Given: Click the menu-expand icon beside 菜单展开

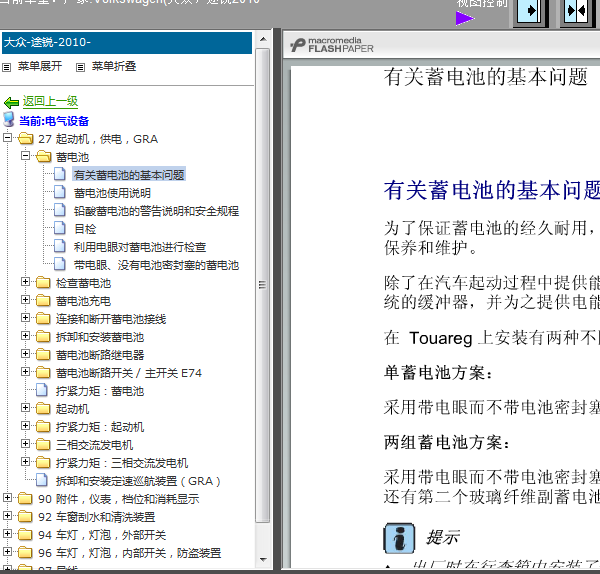Looking at the screenshot, I should coord(7,68).
